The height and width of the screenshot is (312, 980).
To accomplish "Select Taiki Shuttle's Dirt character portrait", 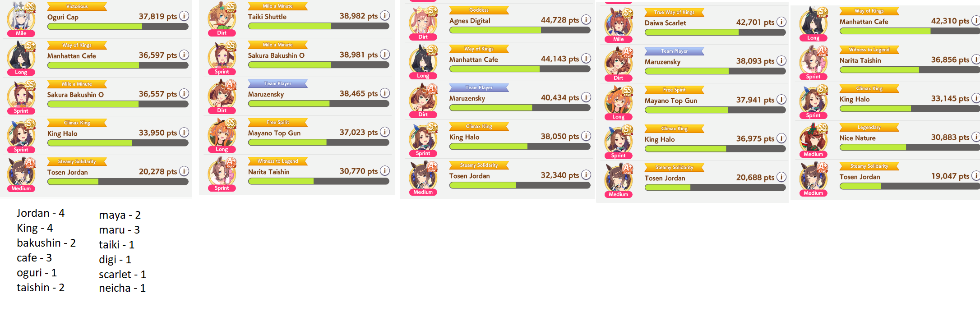I will tap(222, 18).
